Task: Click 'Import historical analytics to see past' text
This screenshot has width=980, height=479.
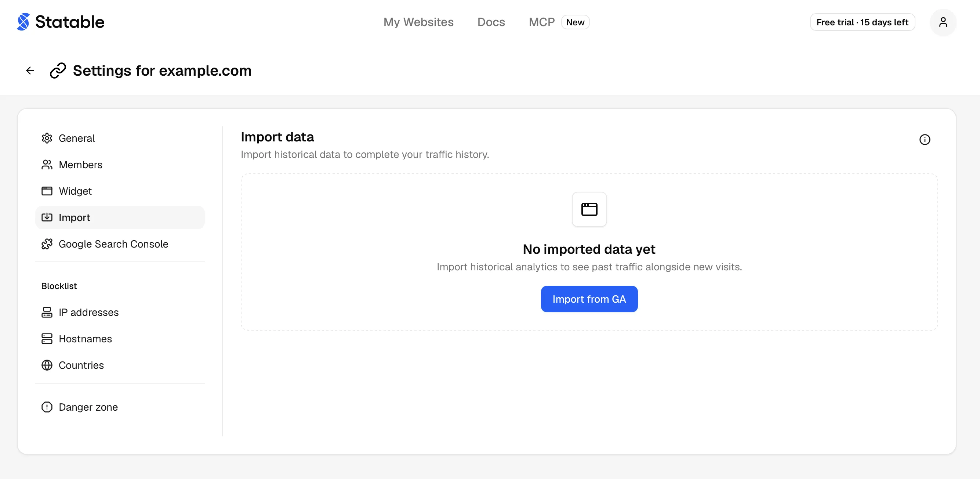Action: click(x=589, y=267)
